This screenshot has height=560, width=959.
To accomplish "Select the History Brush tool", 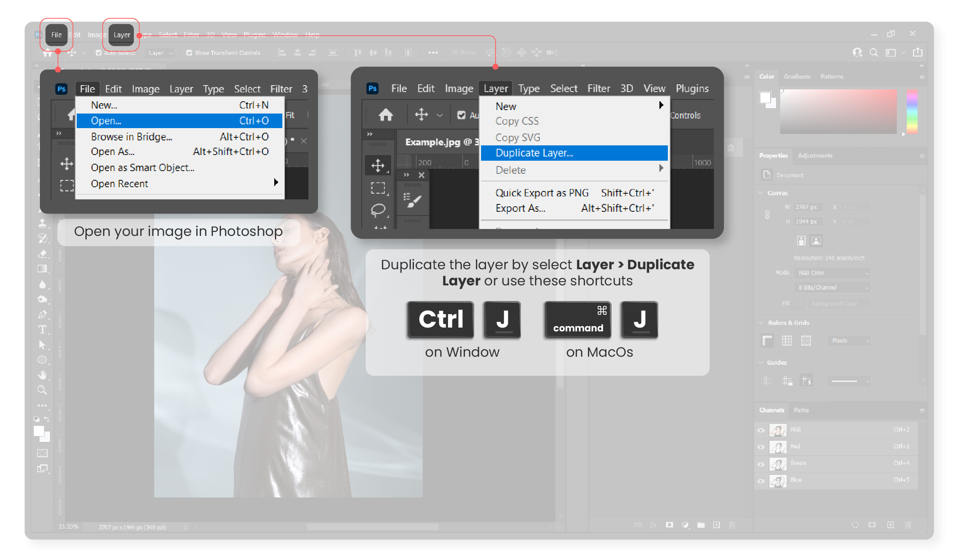I will 43,238.
